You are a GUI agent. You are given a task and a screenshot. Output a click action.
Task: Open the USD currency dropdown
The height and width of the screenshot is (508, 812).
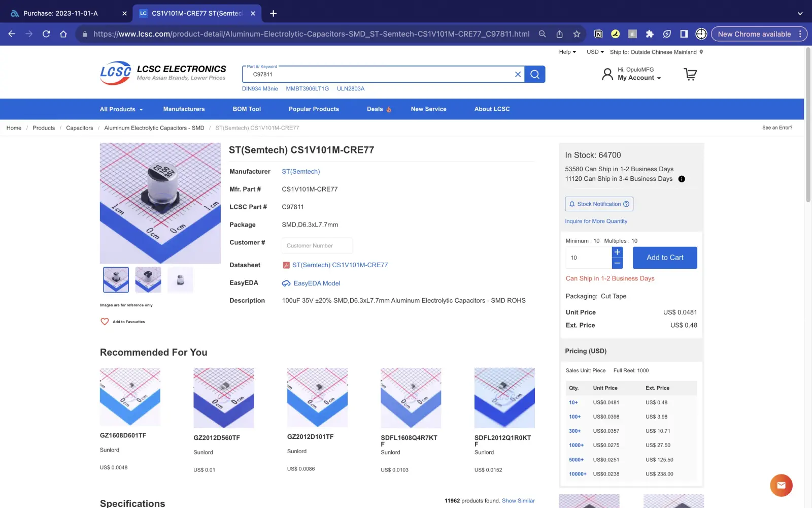coord(595,52)
